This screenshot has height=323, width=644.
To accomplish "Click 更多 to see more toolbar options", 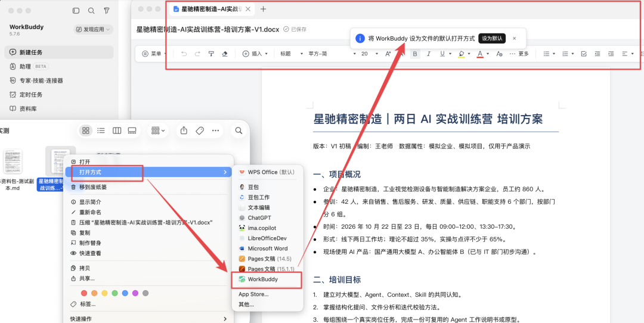I will tap(519, 54).
